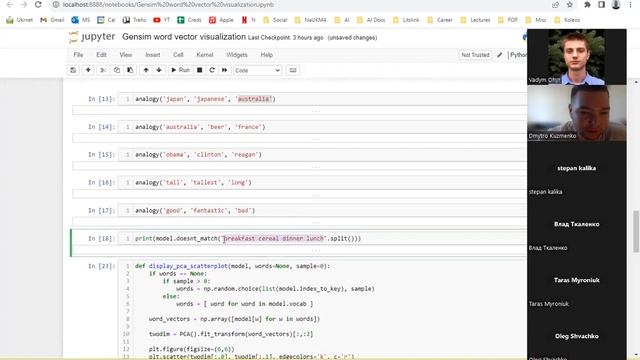Open browser extensions puzzle icon

tap(587, 4)
